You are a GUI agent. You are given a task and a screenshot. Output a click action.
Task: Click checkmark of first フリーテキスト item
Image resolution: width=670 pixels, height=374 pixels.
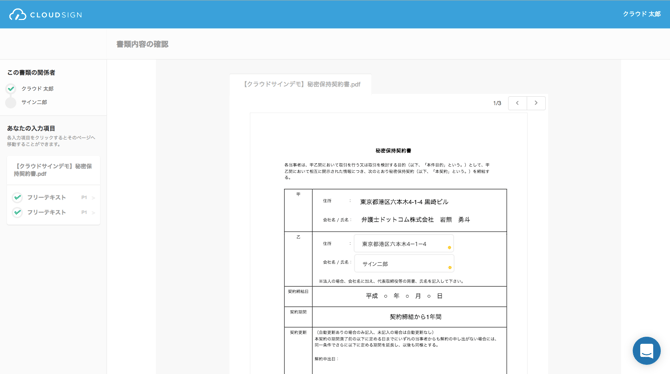(x=17, y=197)
